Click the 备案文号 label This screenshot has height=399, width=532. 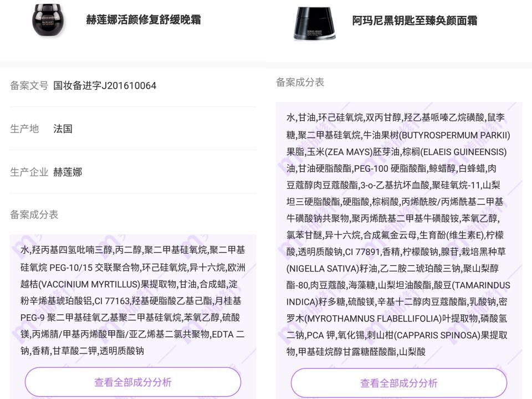[x=29, y=85]
